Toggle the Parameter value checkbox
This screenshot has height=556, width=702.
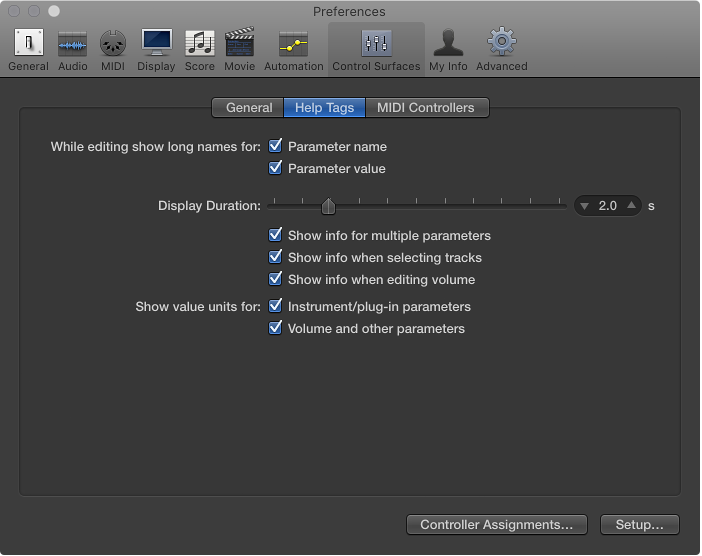275,168
